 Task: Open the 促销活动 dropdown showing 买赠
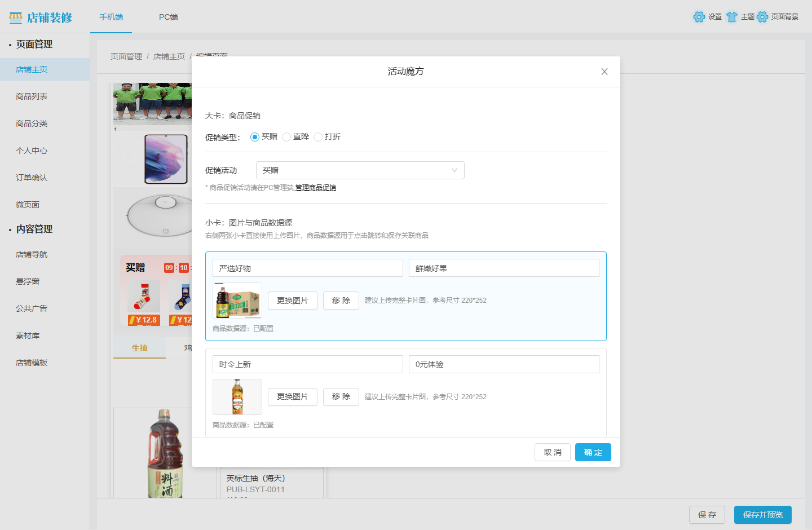coord(360,170)
